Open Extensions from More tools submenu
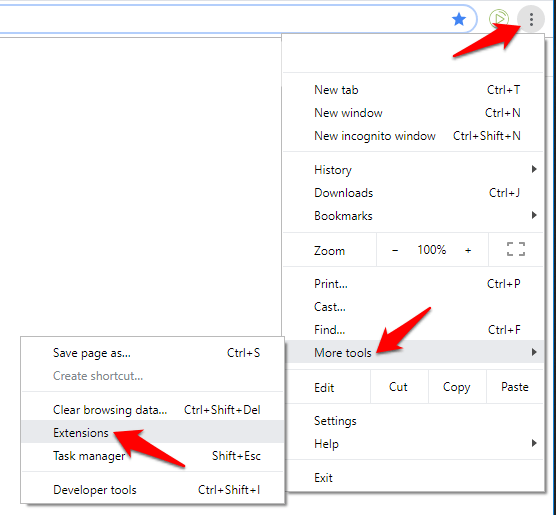Image resolution: width=556 pixels, height=515 pixels. click(153, 432)
